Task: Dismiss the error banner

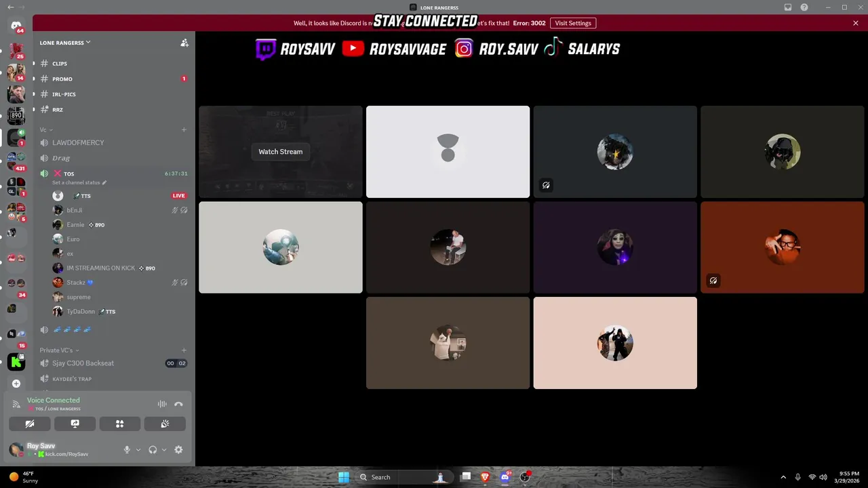Action: (856, 23)
